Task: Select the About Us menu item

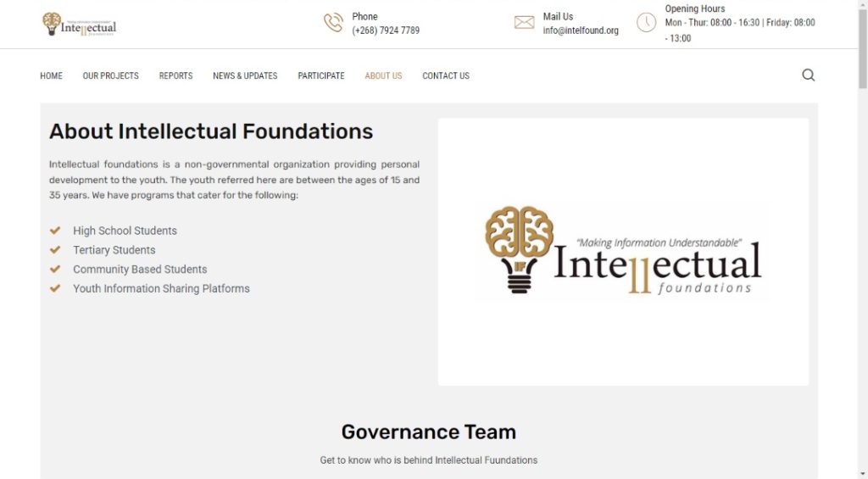Action: [383, 75]
